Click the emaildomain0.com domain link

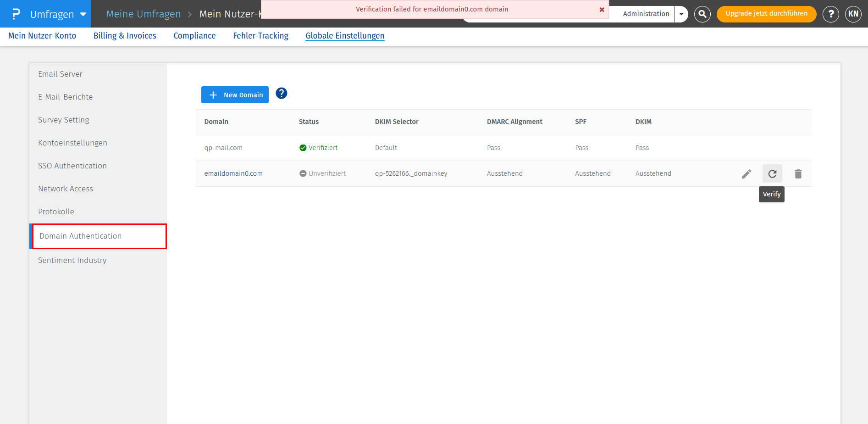233,173
